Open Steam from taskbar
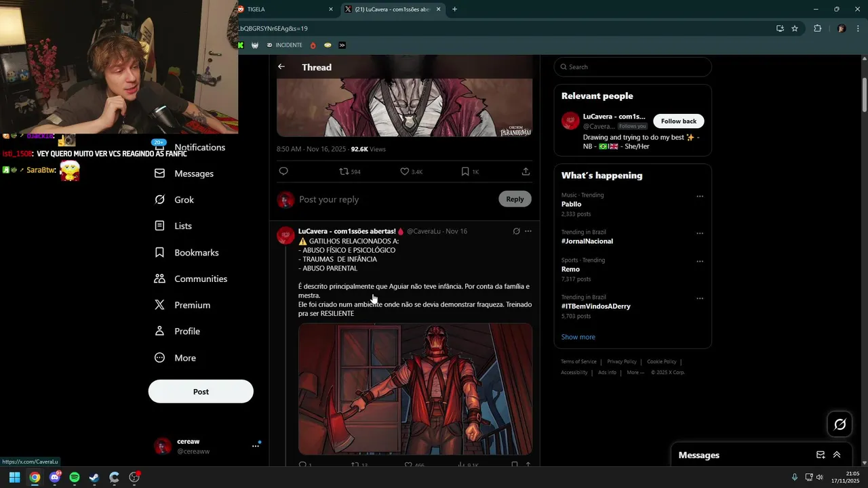Screen dimensions: 868x488 click(94, 477)
